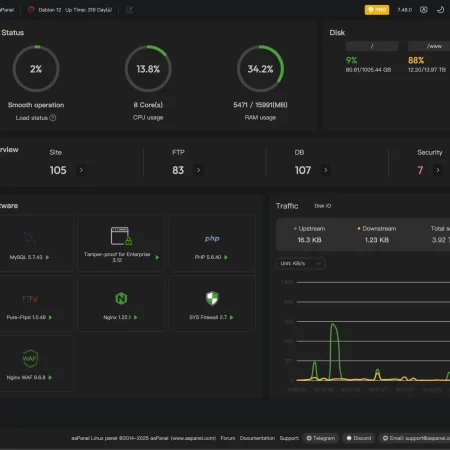This screenshot has height=450, width=450.
Task: Click the 2% load status gauge
Action: [36, 69]
